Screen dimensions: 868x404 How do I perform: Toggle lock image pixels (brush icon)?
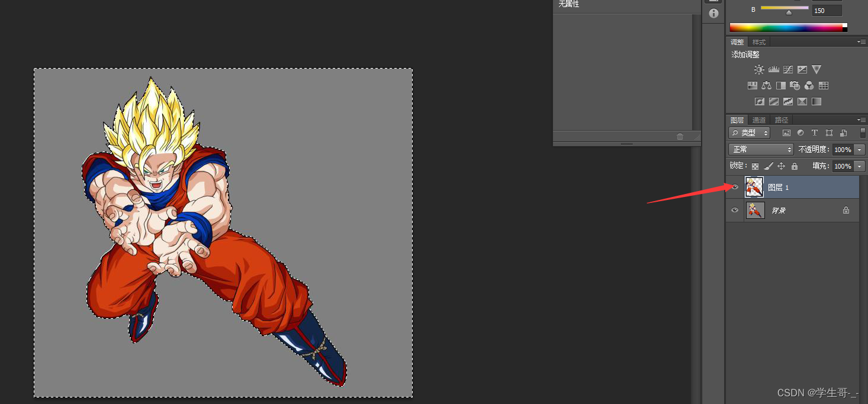768,166
